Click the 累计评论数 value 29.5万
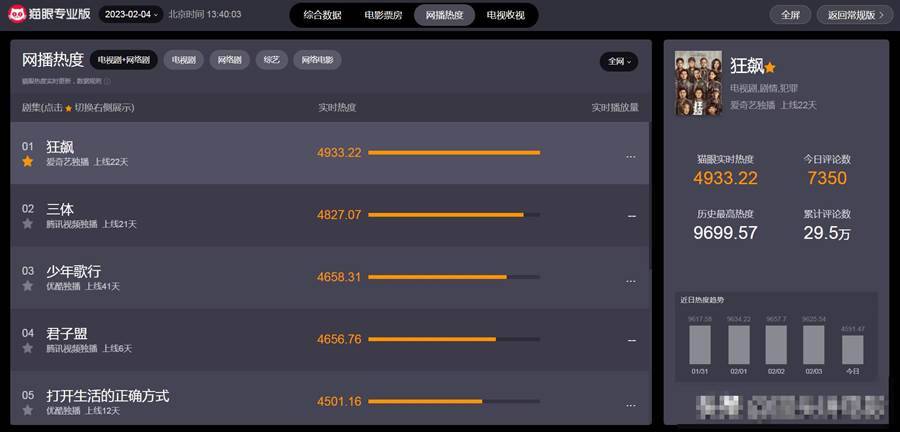 point(827,233)
